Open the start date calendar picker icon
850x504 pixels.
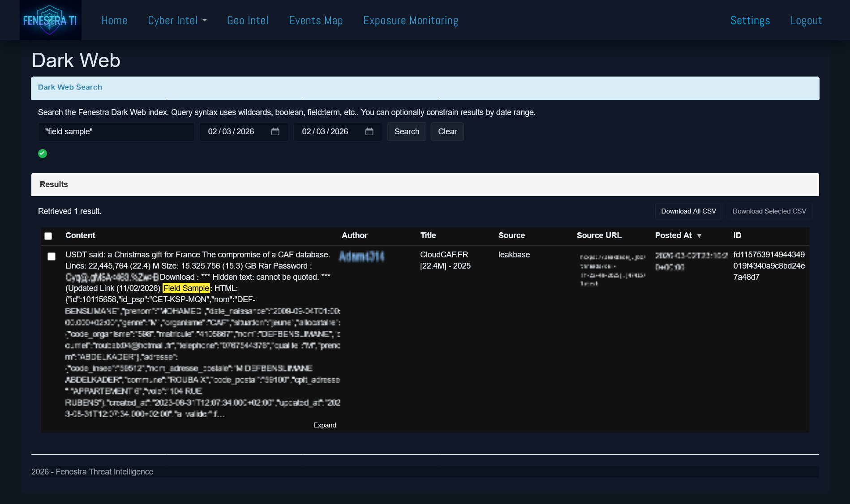coord(275,132)
